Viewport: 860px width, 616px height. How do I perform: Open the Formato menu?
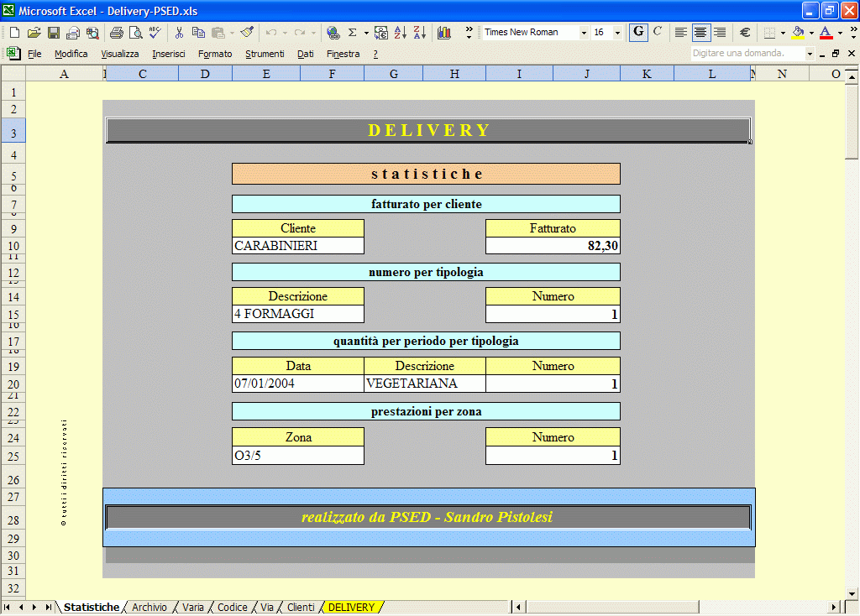point(215,54)
